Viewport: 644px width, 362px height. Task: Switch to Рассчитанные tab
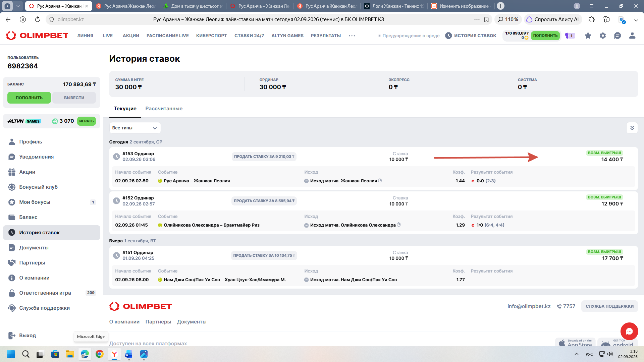point(164,109)
